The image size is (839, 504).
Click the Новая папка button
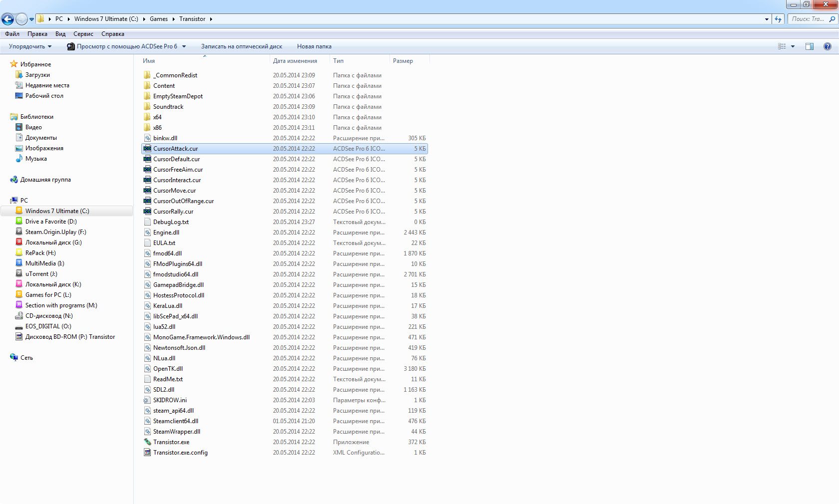pos(314,46)
